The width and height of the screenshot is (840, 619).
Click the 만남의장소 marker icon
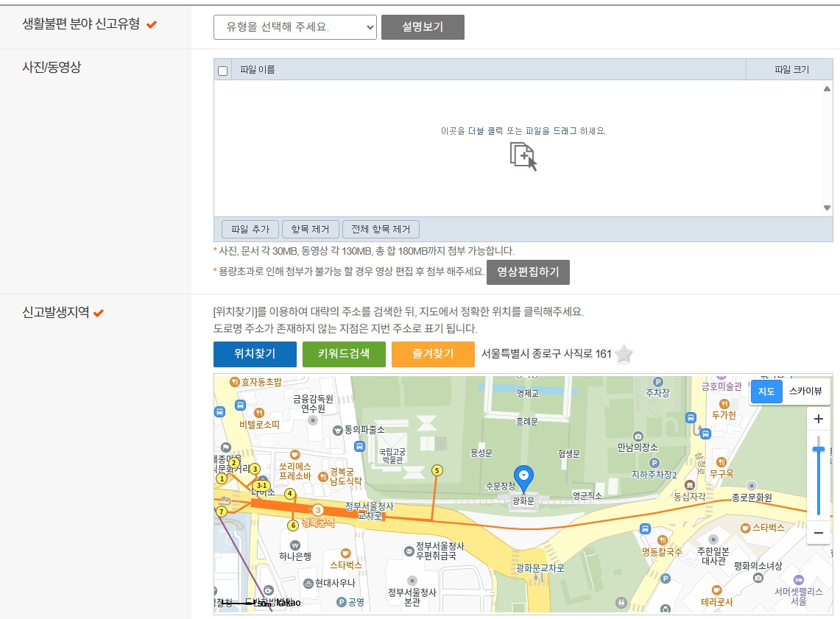coord(638,436)
